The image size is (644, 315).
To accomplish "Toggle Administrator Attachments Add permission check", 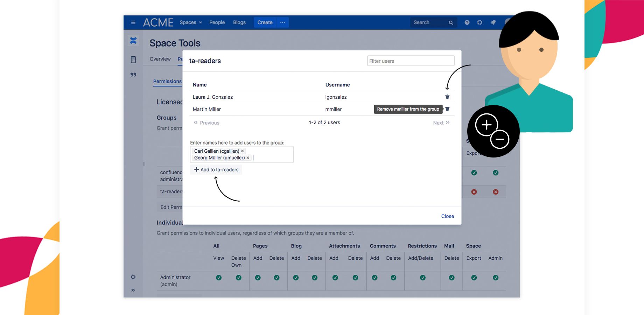I will click(x=335, y=278).
